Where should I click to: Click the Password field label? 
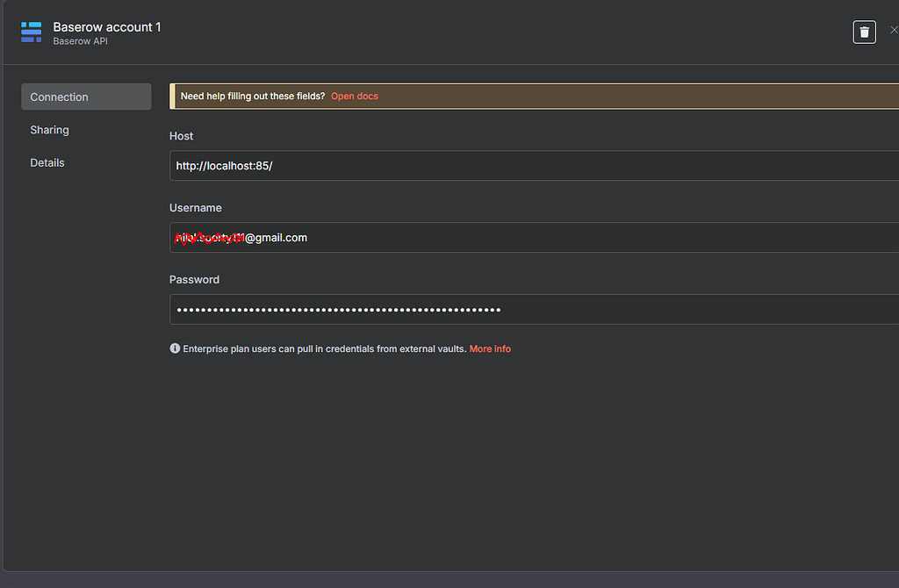coord(194,280)
